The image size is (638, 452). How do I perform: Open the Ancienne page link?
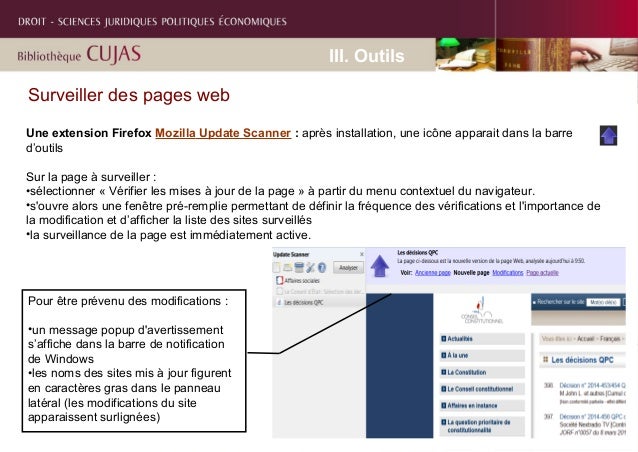click(433, 273)
